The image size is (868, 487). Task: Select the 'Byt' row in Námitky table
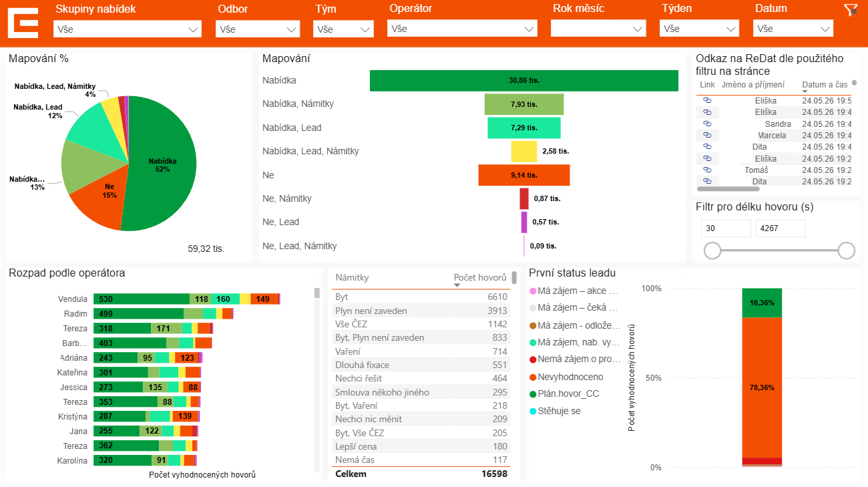pos(421,297)
